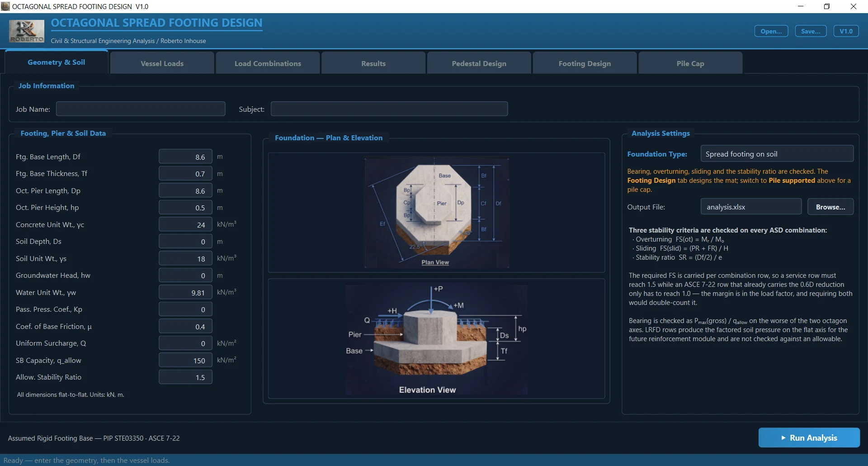Edit the Soil Depth Ds field
The width and height of the screenshot is (868, 466).
(185, 242)
